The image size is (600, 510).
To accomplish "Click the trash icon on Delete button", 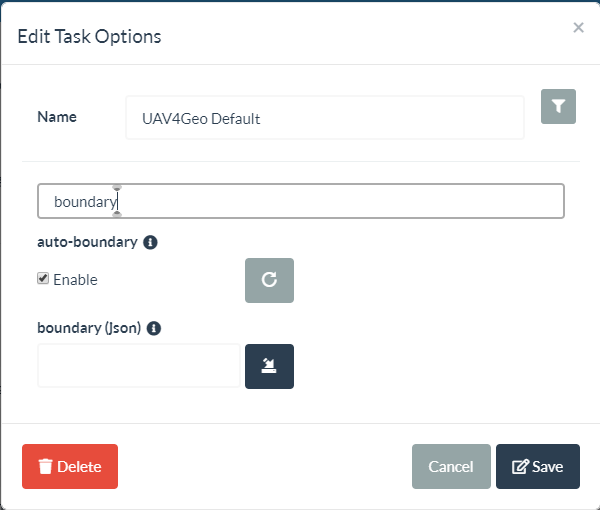I will tap(45, 467).
